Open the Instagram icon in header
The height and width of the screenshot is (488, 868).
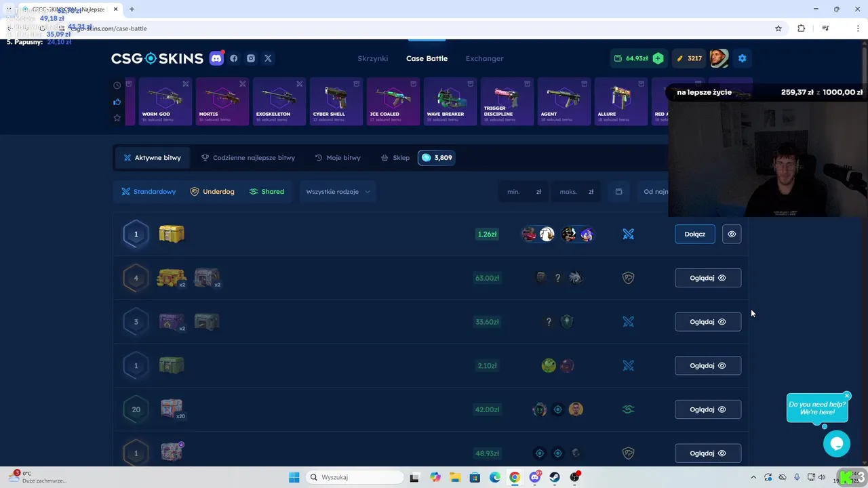pos(251,58)
